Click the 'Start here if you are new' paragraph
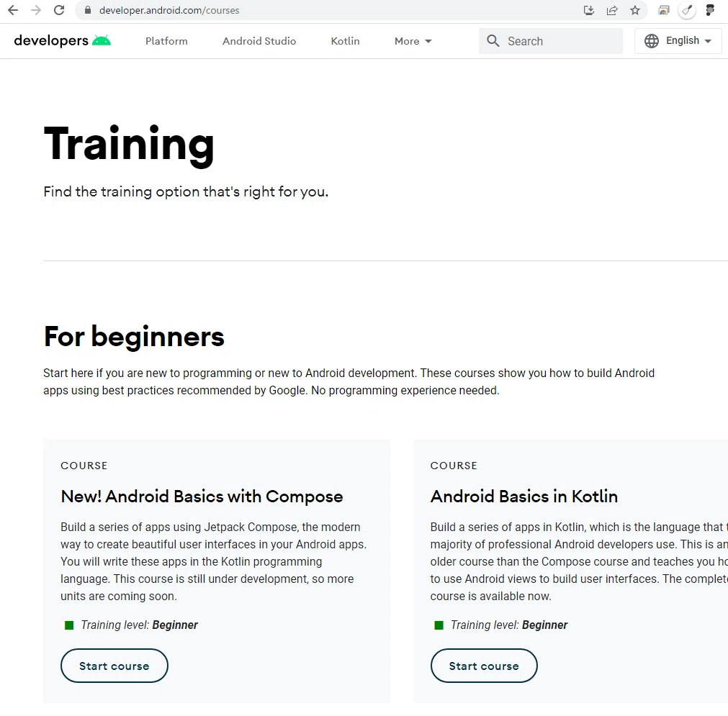The image size is (728, 716). [x=349, y=381]
